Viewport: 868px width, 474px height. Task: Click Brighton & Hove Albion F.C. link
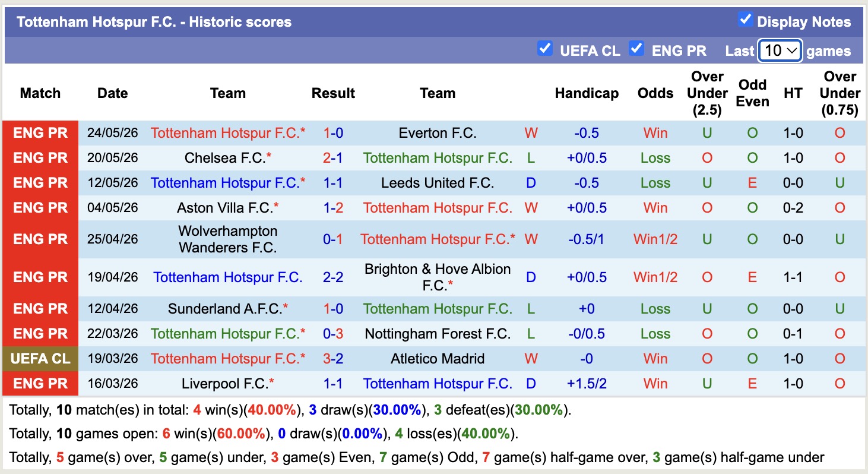[438, 277]
